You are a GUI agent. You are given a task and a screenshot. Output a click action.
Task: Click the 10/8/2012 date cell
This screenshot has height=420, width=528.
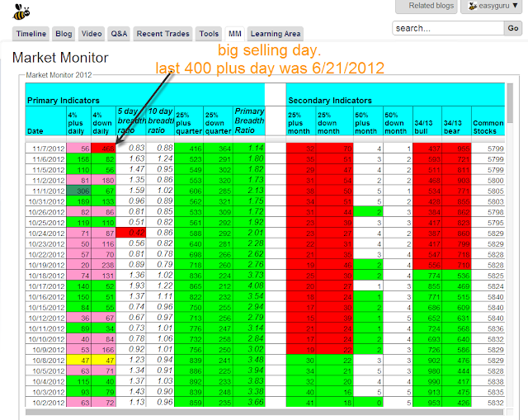coord(46,361)
